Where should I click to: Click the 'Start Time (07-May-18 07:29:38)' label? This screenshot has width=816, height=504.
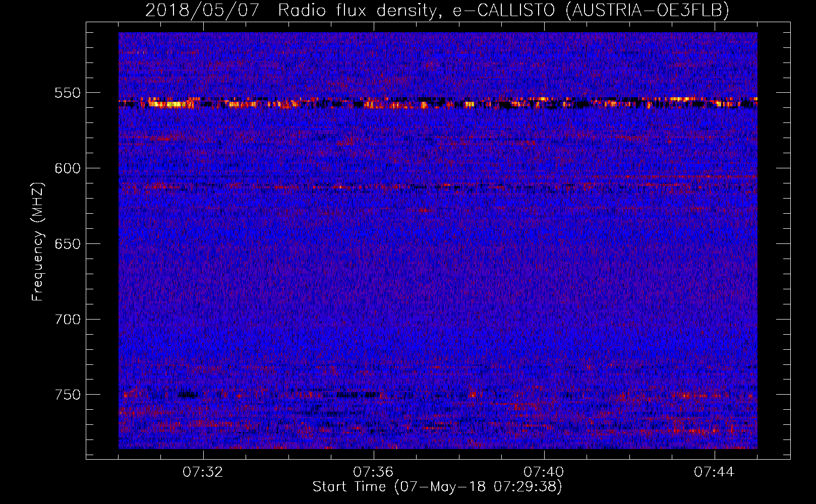tap(437, 487)
